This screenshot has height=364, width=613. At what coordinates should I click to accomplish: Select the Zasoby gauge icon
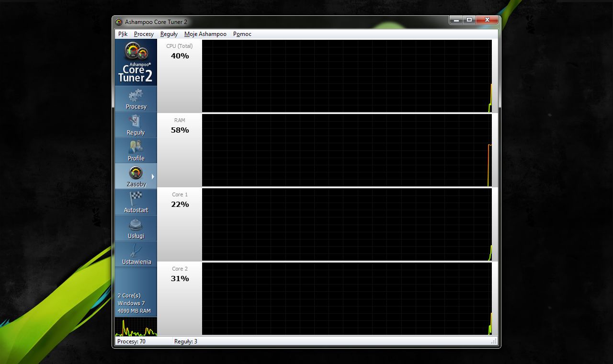(136, 173)
